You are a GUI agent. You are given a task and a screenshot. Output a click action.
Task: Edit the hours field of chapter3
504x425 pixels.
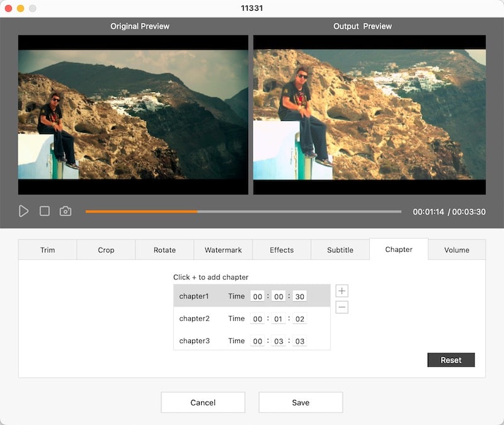[x=258, y=341]
